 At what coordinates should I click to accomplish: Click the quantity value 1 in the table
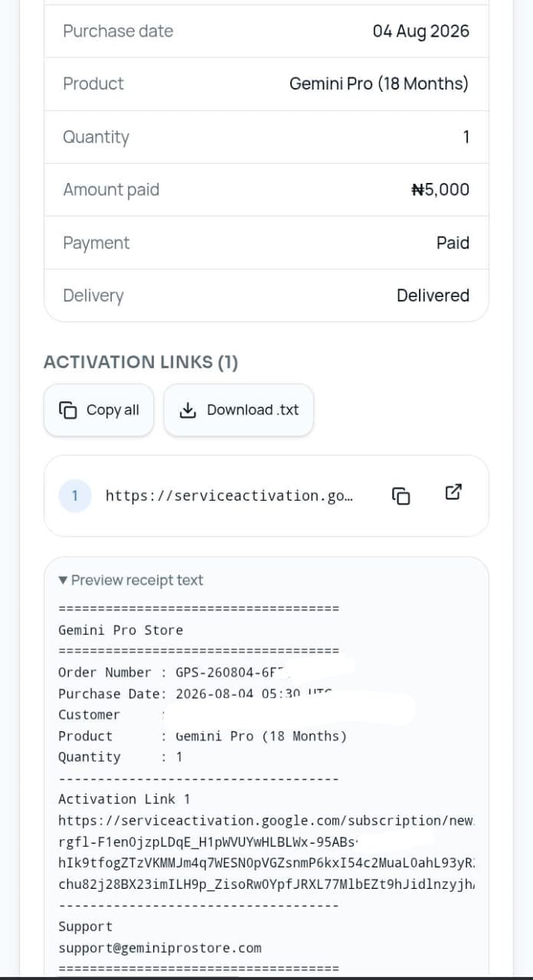pos(466,137)
